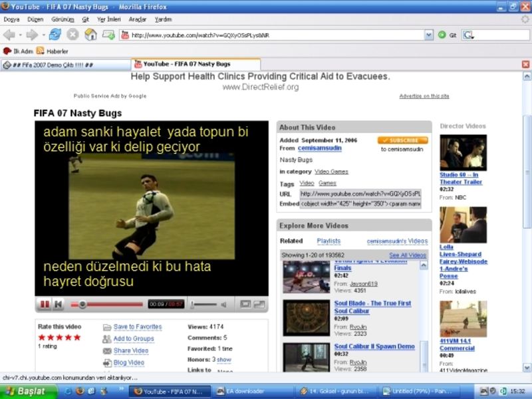Click the Firefox reload page icon
Viewport: 532px width, 399px height.
55,35
